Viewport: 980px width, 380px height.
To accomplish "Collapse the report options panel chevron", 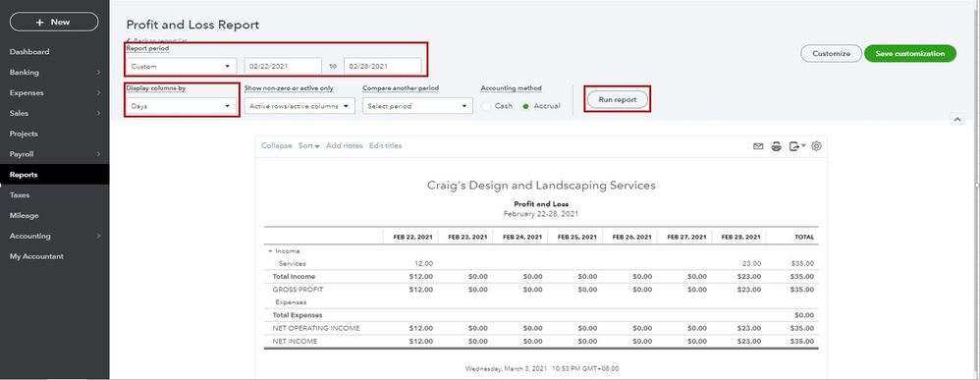I will click(x=956, y=120).
